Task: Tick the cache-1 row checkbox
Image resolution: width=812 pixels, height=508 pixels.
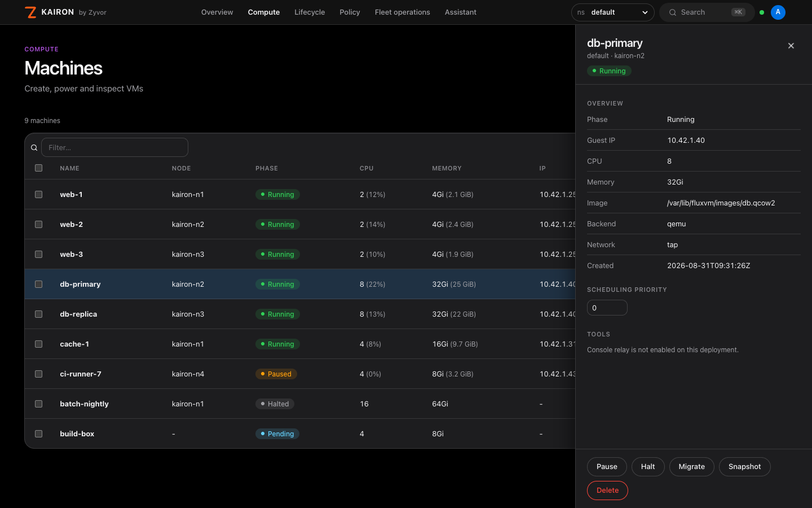Action: (39, 344)
